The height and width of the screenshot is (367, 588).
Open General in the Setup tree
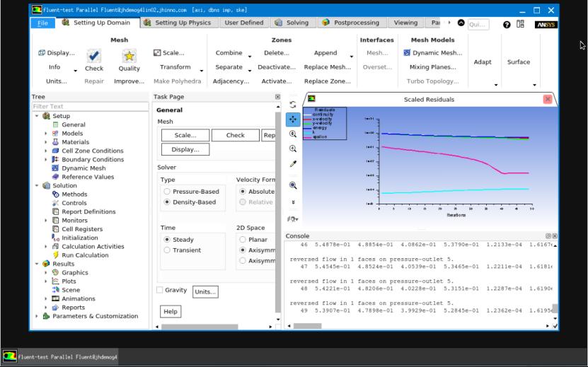click(x=74, y=125)
